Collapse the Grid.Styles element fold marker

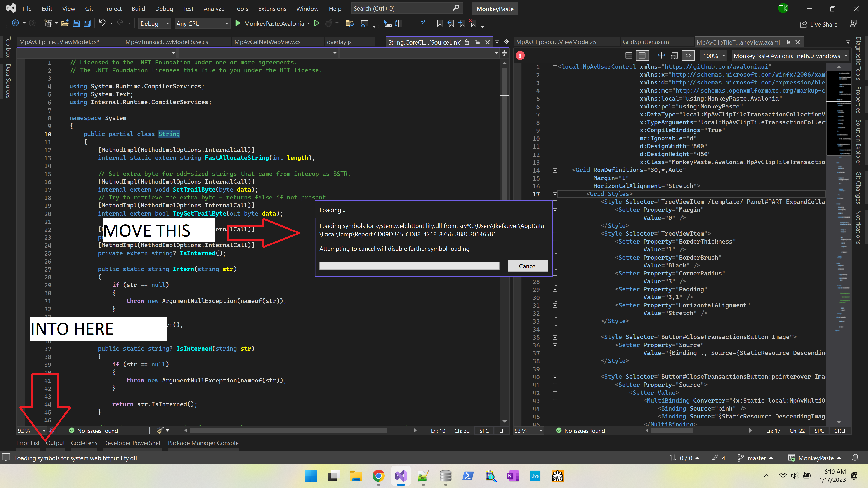point(555,194)
